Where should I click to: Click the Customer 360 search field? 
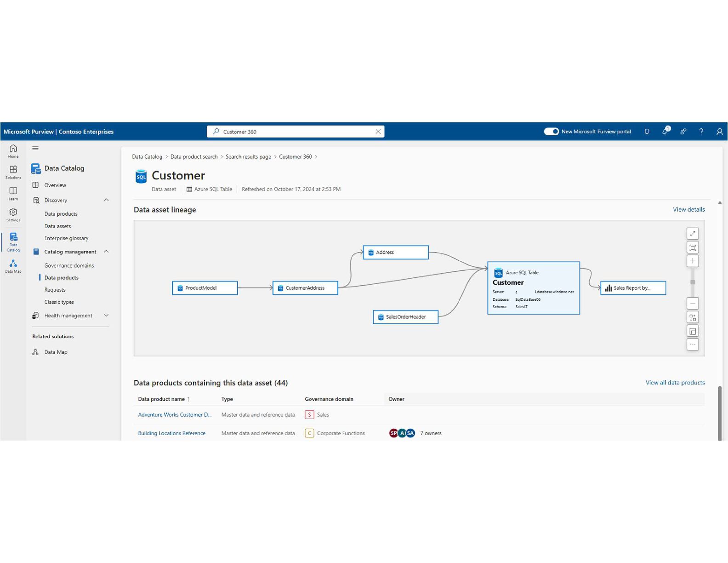(296, 132)
